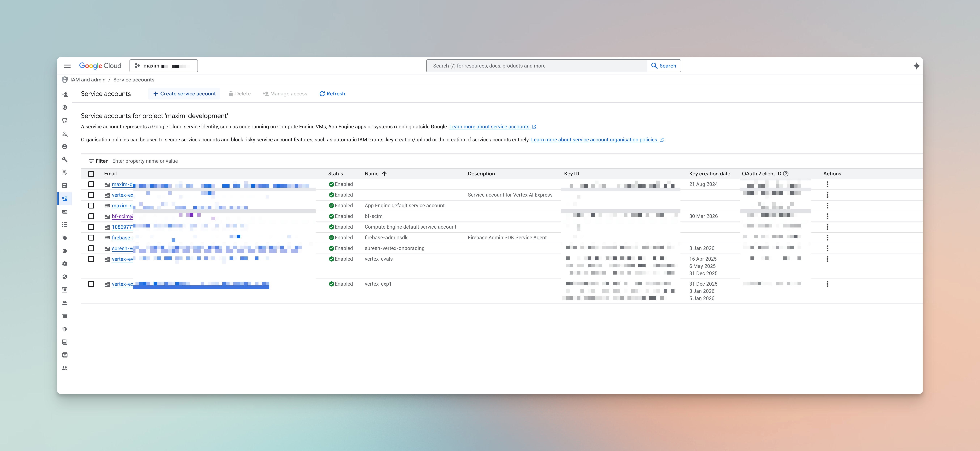This screenshot has width=980, height=451.
Task: Focus the Filter property name field
Action: click(x=145, y=161)
